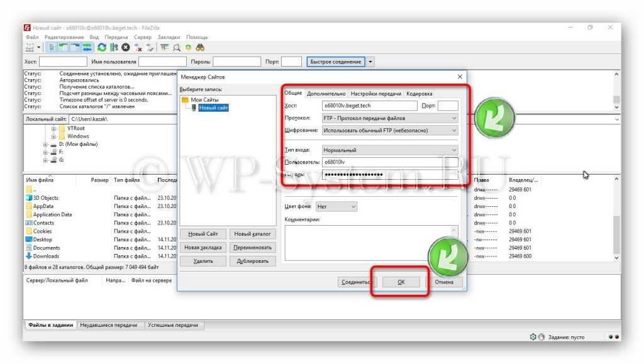Toggle the transfer queue display
Viewport: 644px width, 364px height.
pyautogui.click(x=87, y=47)
